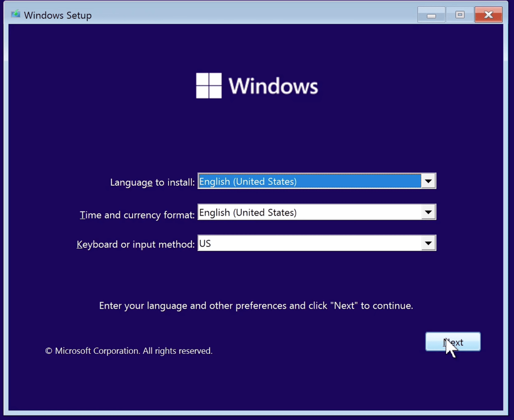Click the "Windows Setup" title text
514x420 pixels.
tap(58, 15)
